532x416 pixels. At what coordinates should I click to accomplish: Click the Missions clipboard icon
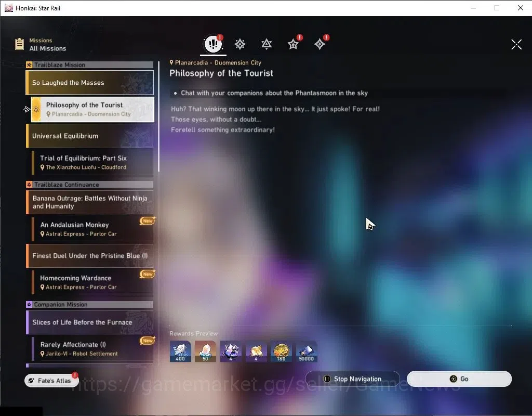[x=19, y=44]
